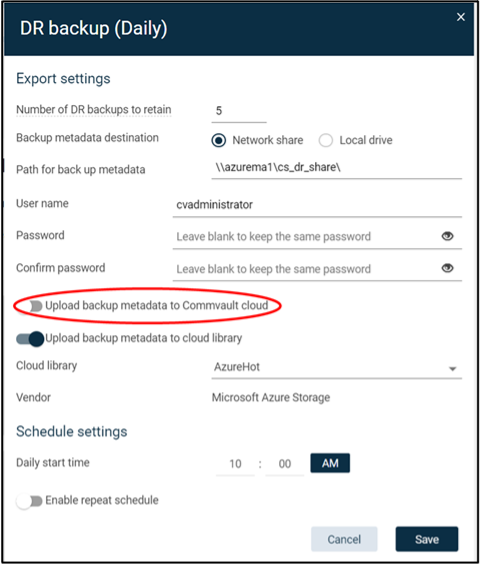Click the AzureHot cloud library selection
The height and width of the screenshot is (566, 481).
pos(336,367)
